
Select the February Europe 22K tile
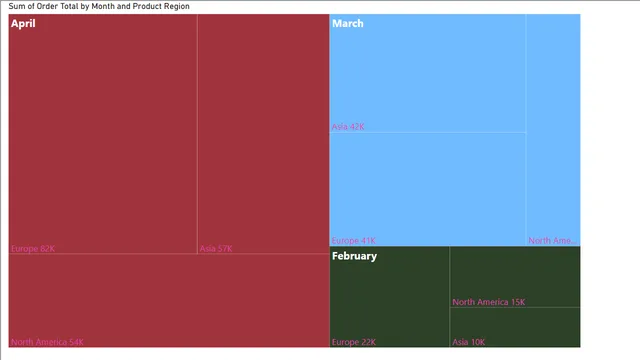coord(389,297)
